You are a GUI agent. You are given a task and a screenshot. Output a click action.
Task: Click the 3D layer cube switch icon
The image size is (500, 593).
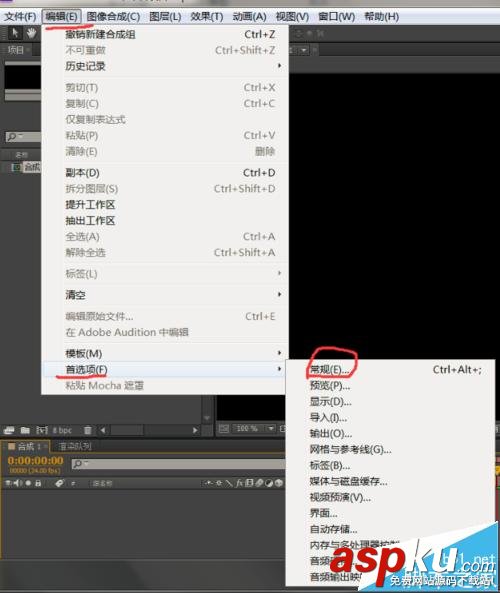[279, 483]
